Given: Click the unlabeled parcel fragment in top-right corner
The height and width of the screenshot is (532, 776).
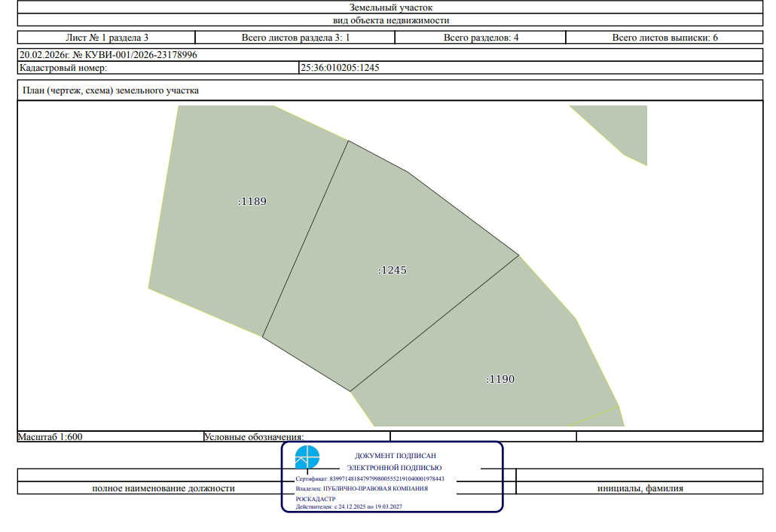Looking at the screenshot, I should tap(622, 128).
